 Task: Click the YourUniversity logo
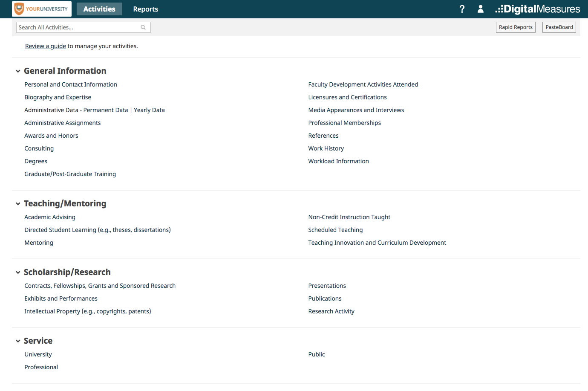click(x=42, y=9)
